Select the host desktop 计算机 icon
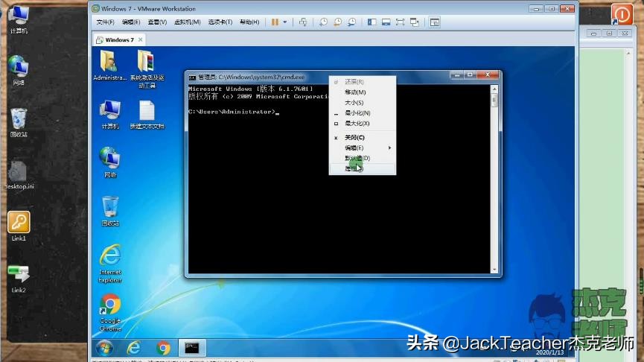644x362 pixels. [19, 20]
